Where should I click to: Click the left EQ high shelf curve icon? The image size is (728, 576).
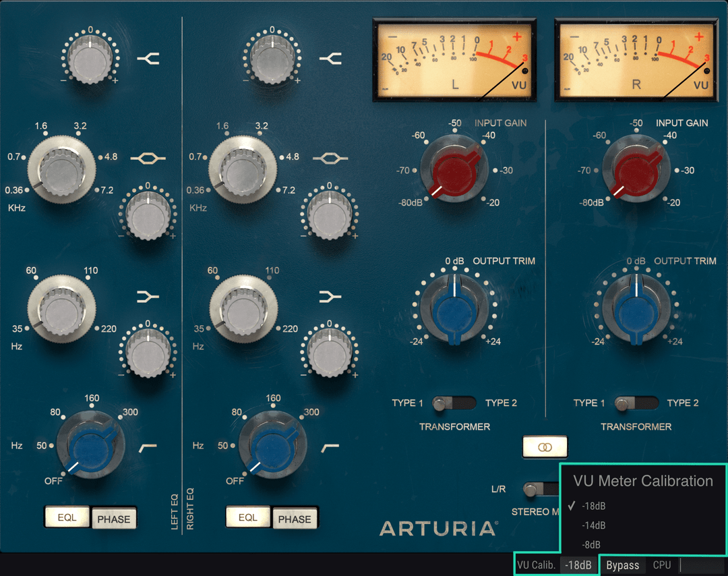click(x=148, y=59)
